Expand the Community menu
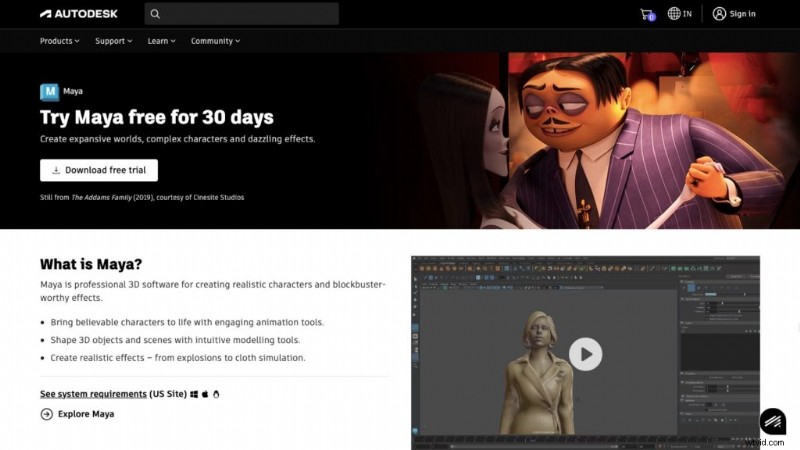The height and width of the screenshot is (450, 800). tap(215, 41)
